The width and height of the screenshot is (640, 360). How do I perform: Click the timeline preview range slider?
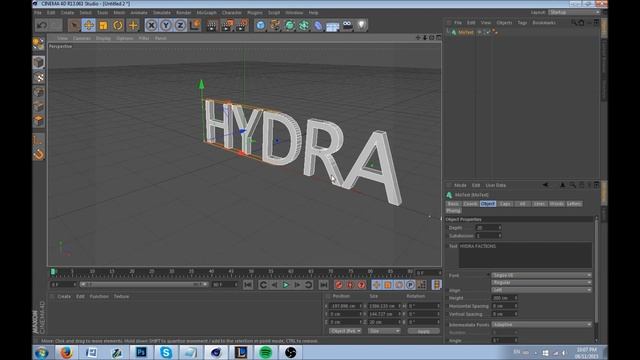coord(144,284)
